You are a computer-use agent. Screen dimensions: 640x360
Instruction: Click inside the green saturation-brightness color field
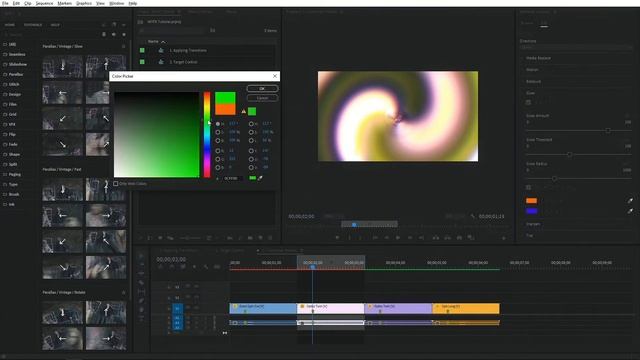coord(157,135)
